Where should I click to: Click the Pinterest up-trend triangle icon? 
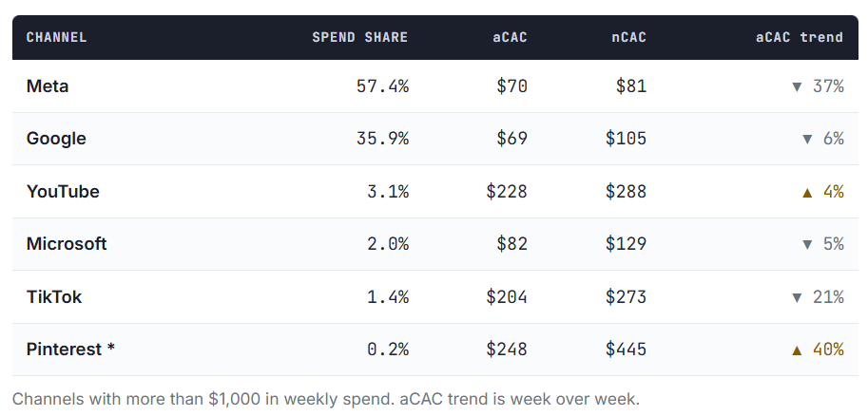click(797, 350)
